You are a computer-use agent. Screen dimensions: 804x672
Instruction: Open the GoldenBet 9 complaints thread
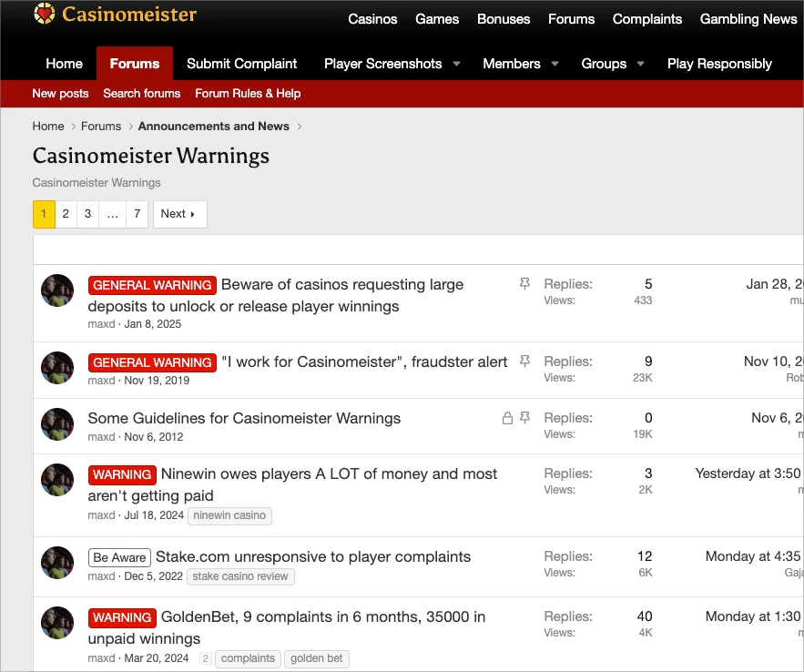tap(287, 627)
